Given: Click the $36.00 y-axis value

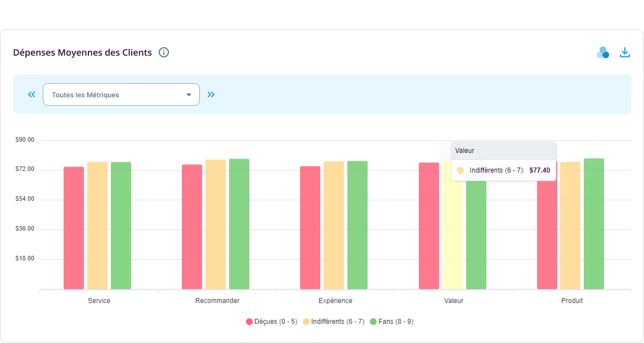Looking at the screenshot, I should point(25,228).
